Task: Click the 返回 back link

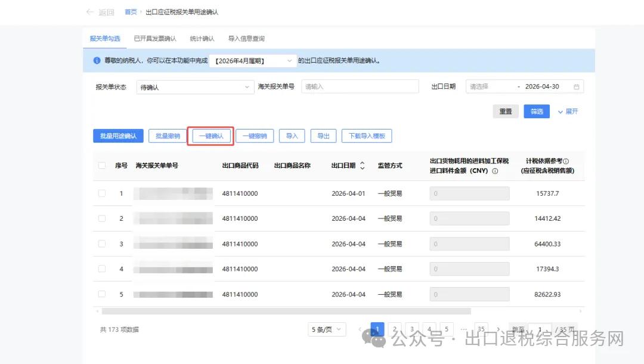Action: (106, 13)
